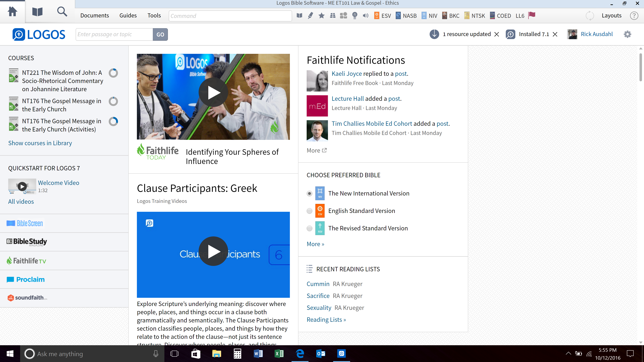
Task: Click the speaker audio toolbar icon
Action: click(x=366, y=15)
